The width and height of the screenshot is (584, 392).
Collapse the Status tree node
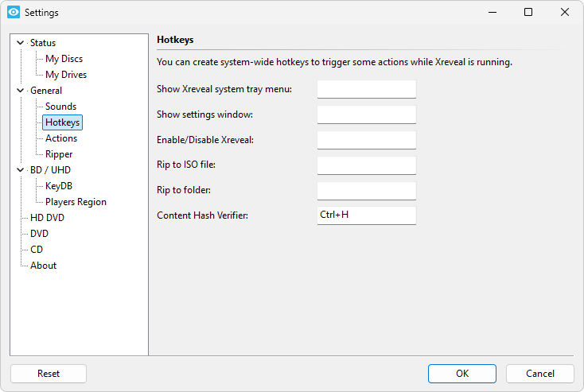click(x=20, y=43)
